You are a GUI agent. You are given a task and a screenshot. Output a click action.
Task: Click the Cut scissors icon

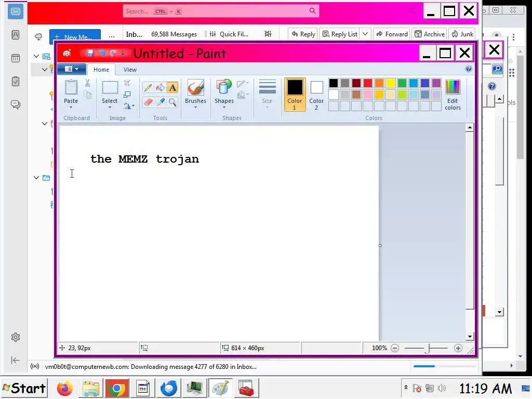pyautogui.click(x=87, y=83)
